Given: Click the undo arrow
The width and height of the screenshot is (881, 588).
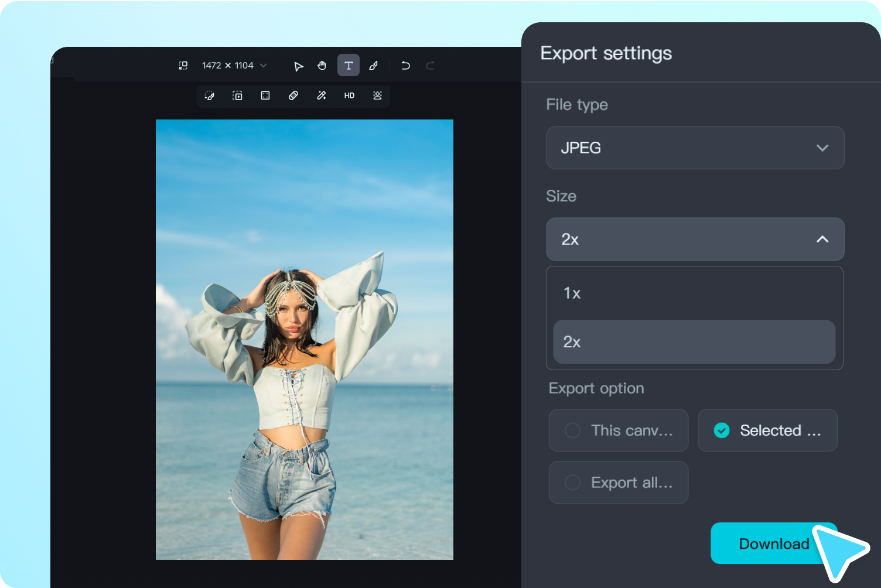Looking at the screenshot, I should 405,66.
